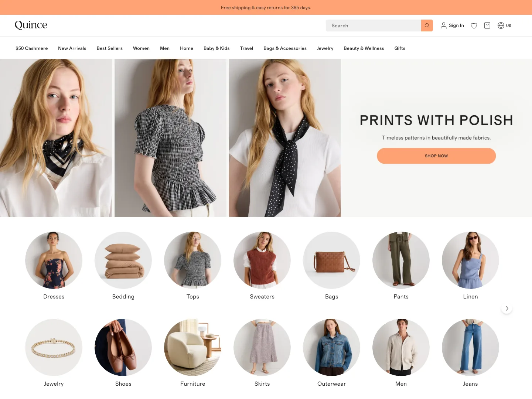Click the gingham smocked top hero photo
Screen dimensions: 532x399
pyautogui.click(x=171, y=138)
